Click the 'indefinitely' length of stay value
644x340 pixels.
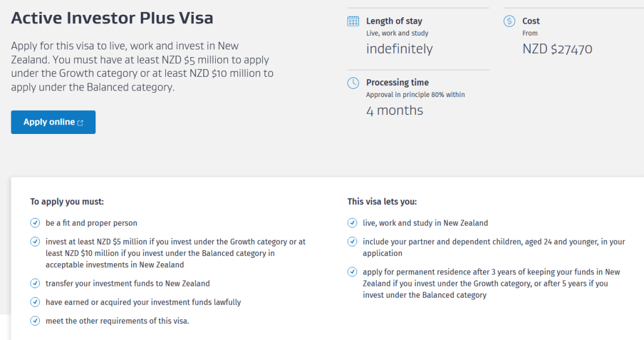(x=399, y=49)
